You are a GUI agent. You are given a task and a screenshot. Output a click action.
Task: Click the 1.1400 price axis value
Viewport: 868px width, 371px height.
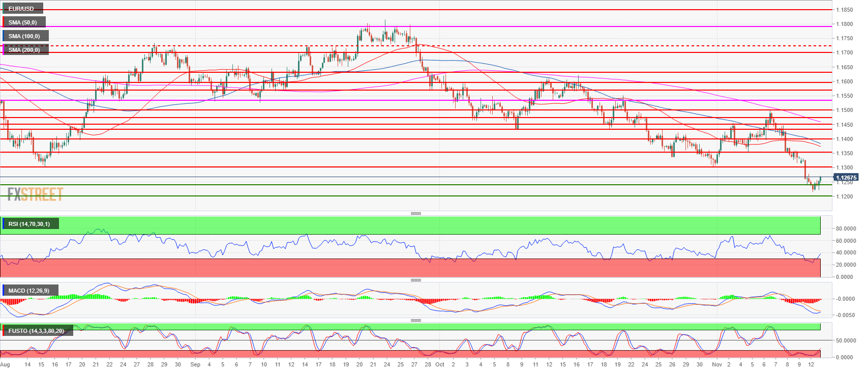pyautogui.click(x=845, y=139)
